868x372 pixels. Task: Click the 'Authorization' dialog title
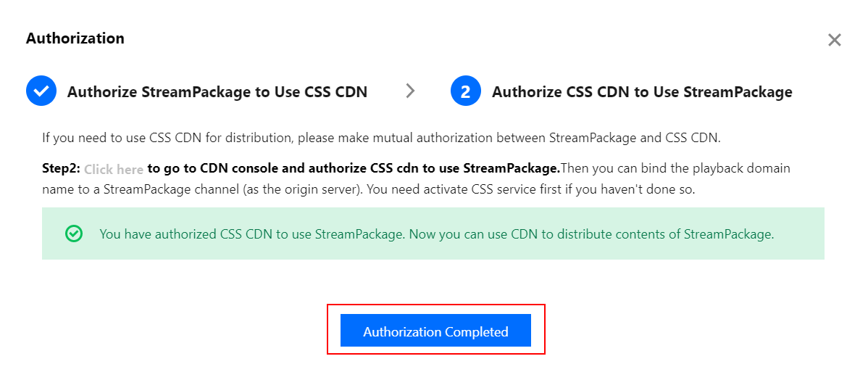[75, 38]
